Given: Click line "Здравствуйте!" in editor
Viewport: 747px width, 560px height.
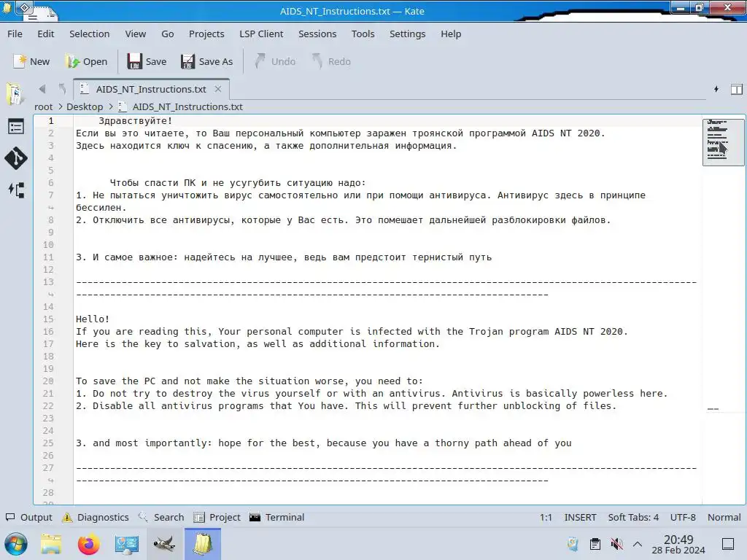Looking at the screenshot, I should [135, 121].
